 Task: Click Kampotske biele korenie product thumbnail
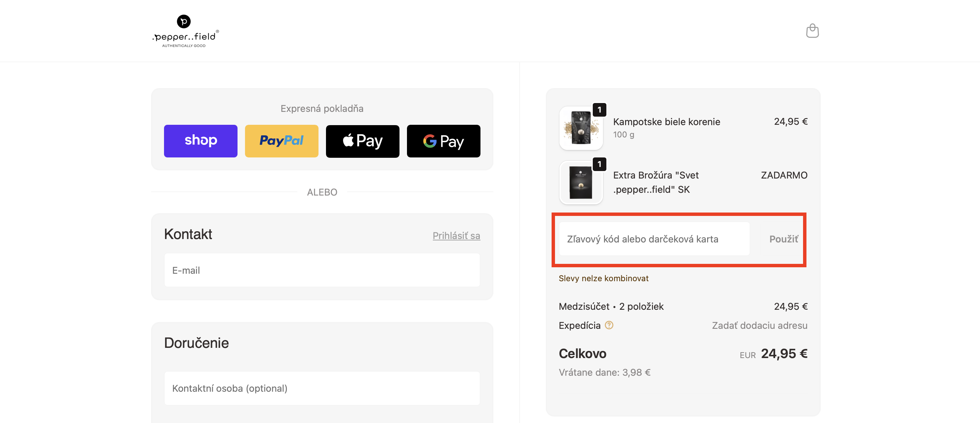pyautogui.click(x=581, y=128)
